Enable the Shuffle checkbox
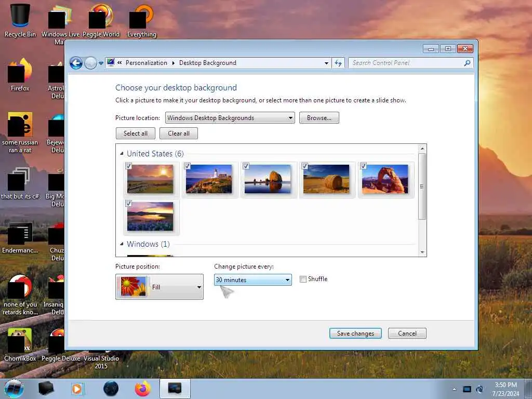Viewport: 532px width, 399px height. 303,279
